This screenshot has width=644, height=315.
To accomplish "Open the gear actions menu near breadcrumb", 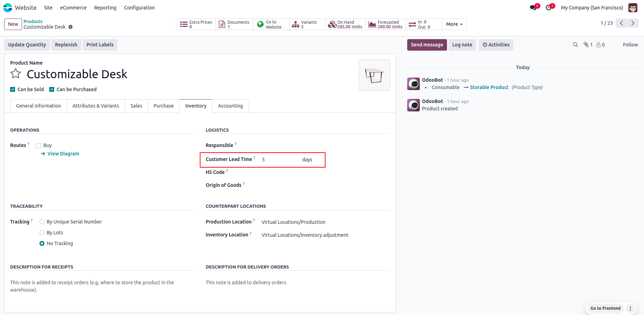I will [71, 27].
